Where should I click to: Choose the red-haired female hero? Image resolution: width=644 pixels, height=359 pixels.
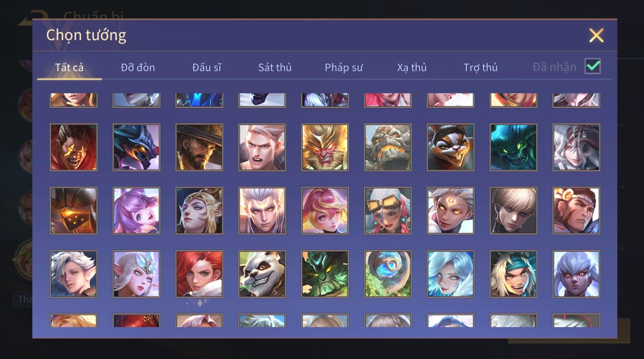tap(199, 274)
